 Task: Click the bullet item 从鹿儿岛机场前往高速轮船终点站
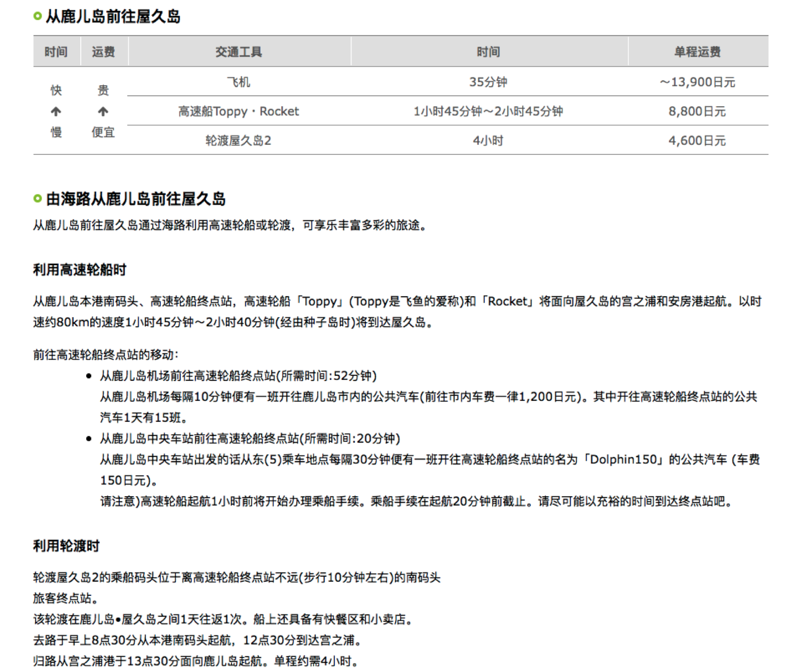click(x=238, y=376)
